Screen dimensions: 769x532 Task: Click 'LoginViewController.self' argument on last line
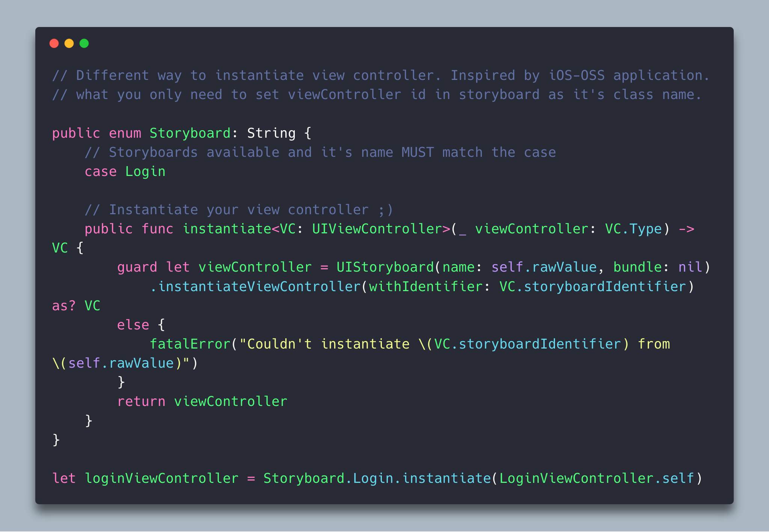click(596, 478)
